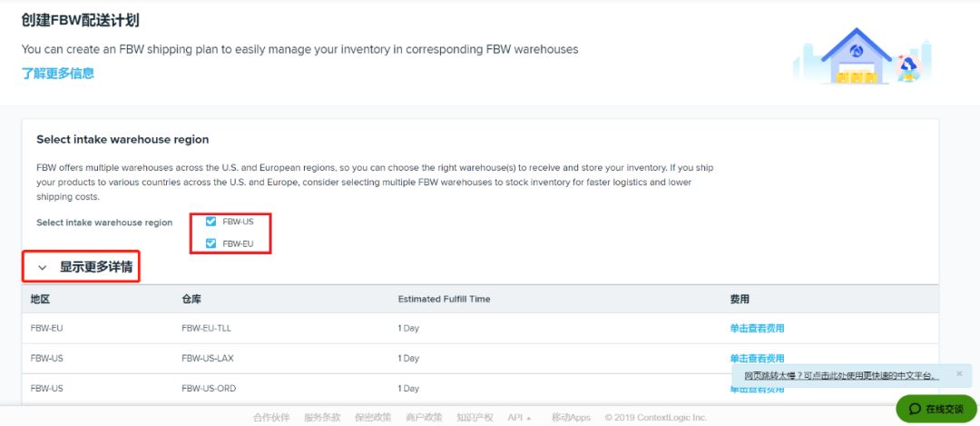980x426 pixels.
Task: Select the Select intake warehouse region heading
Action: 122,140
